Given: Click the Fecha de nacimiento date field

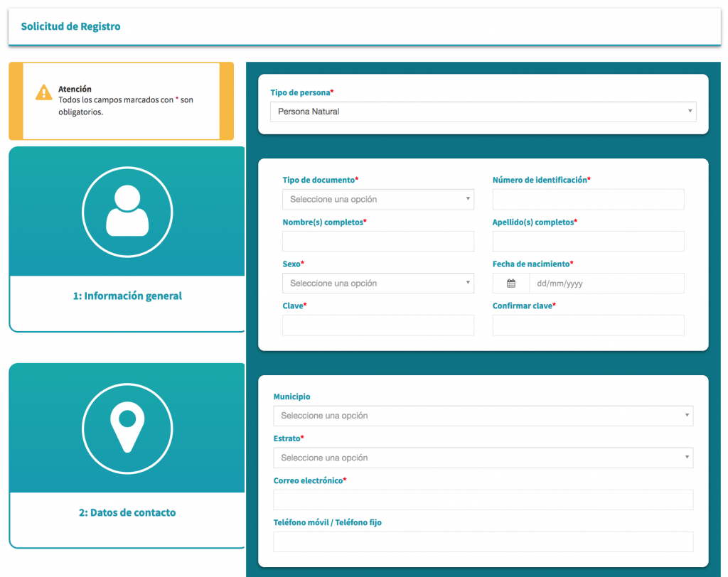Looking at the screenshot, I should pos(606,284).
